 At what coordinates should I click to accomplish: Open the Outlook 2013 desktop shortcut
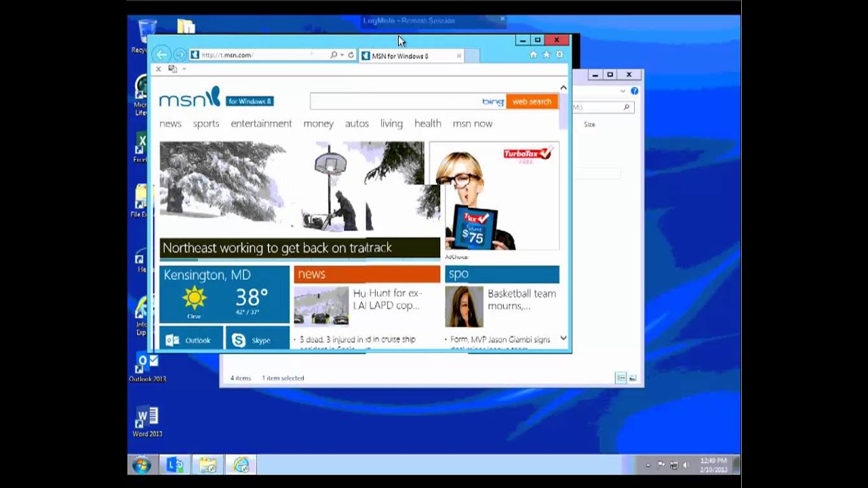(147, 368)
